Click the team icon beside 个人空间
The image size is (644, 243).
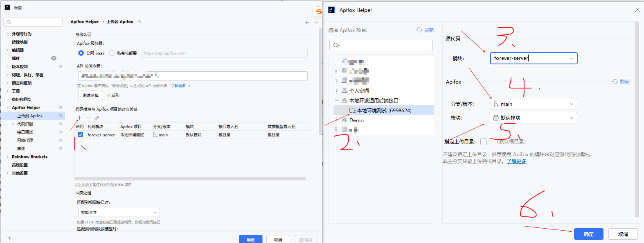(x=345, y=91)
